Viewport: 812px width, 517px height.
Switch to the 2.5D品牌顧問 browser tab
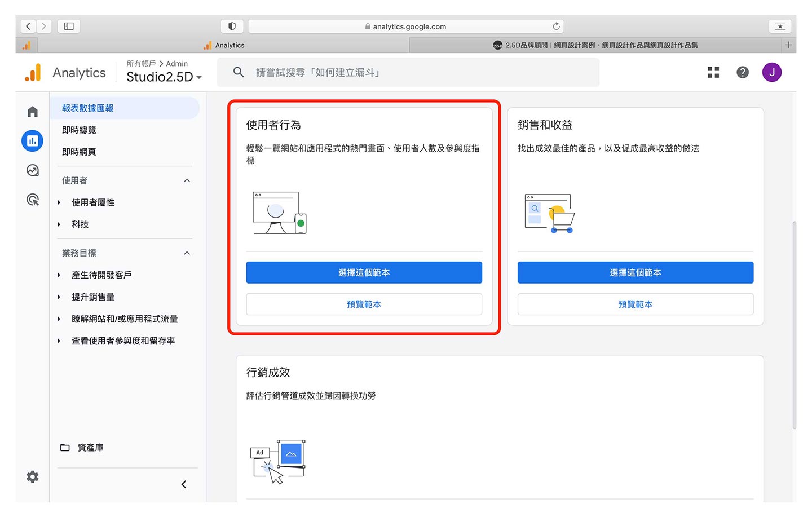(x=595, y=45)
